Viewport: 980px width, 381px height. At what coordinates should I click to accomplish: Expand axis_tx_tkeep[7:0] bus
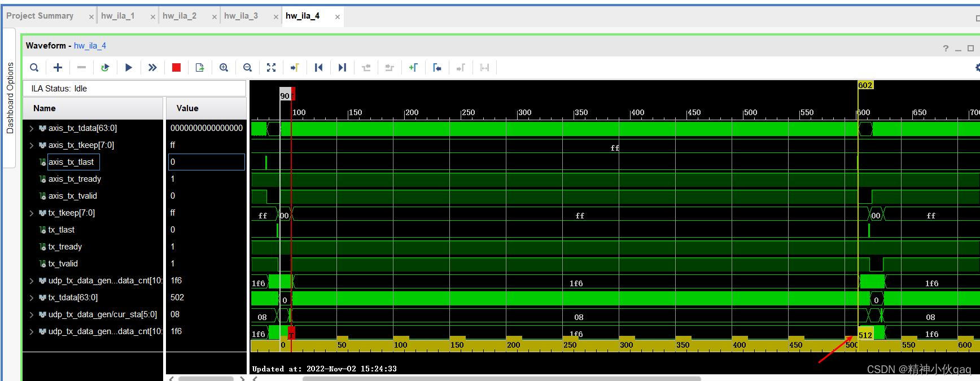tap(32, 146)
